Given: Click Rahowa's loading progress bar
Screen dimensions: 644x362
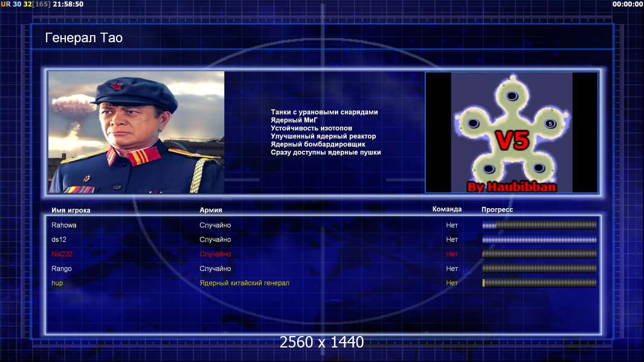Looking at the screenshot, I should [x=539, y=225].
